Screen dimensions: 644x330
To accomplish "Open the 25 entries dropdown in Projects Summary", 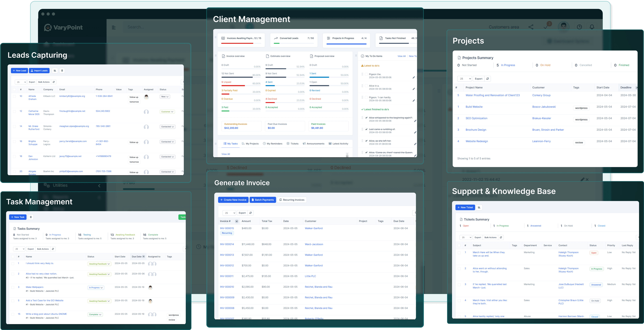I will tap(464, 79).
